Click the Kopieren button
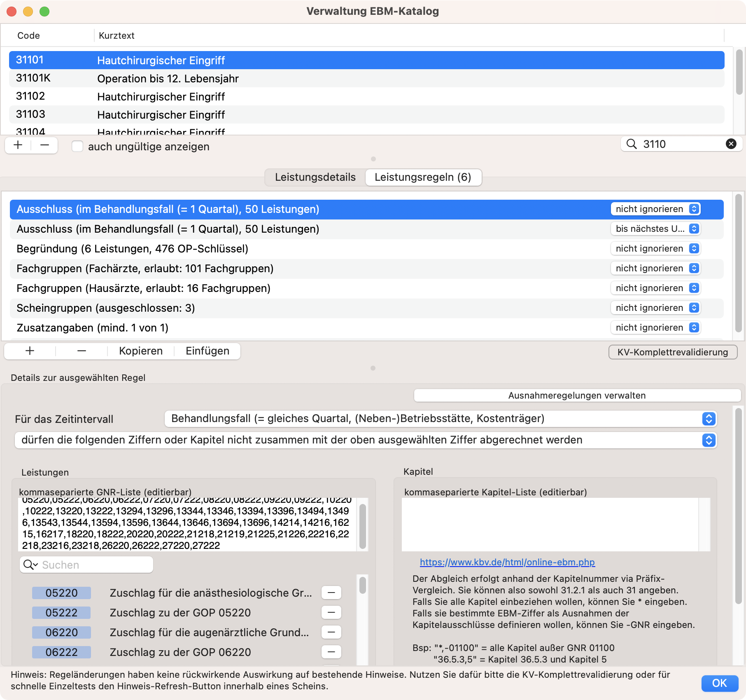 [x=141, y=351]
